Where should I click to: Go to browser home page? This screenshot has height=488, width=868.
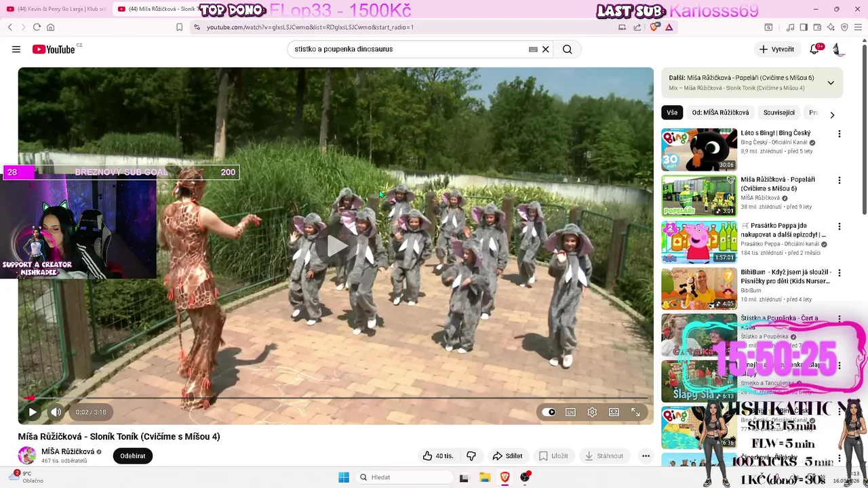(x=50, y=27)
